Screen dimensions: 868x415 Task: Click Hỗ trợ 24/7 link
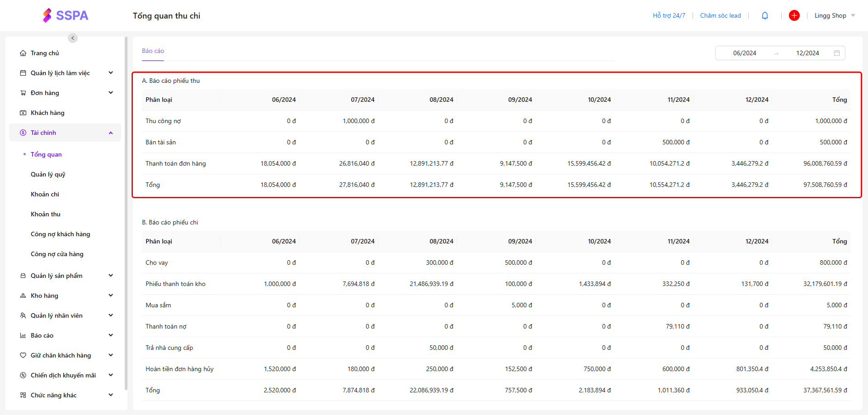point(669,15)
